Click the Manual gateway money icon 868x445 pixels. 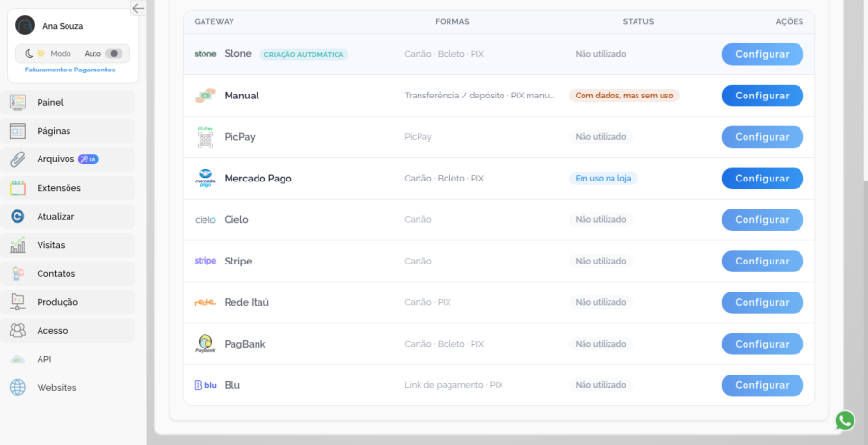click(x=205, y=96)
